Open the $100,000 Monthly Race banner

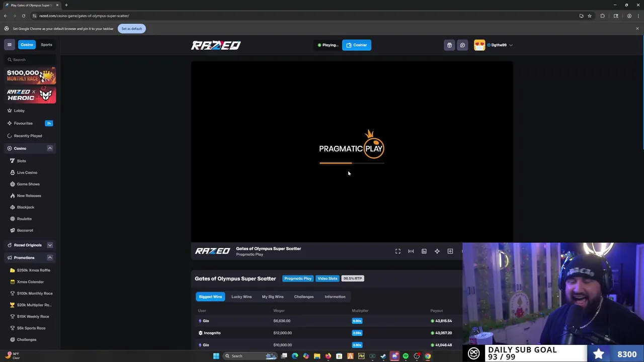click(31, 76)
